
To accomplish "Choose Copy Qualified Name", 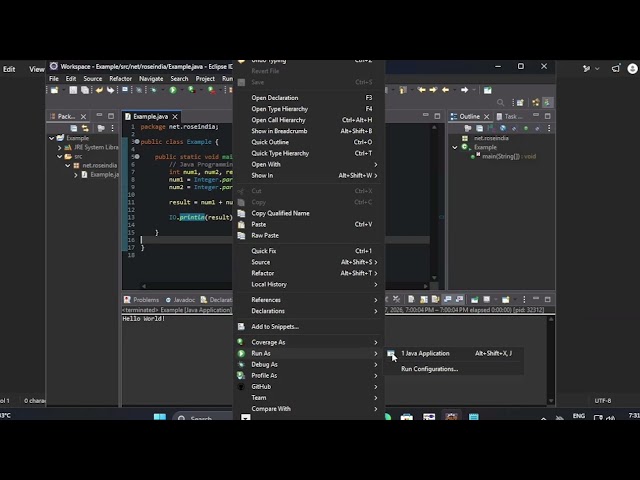I will pyautogui.click(x=308, y=213).
